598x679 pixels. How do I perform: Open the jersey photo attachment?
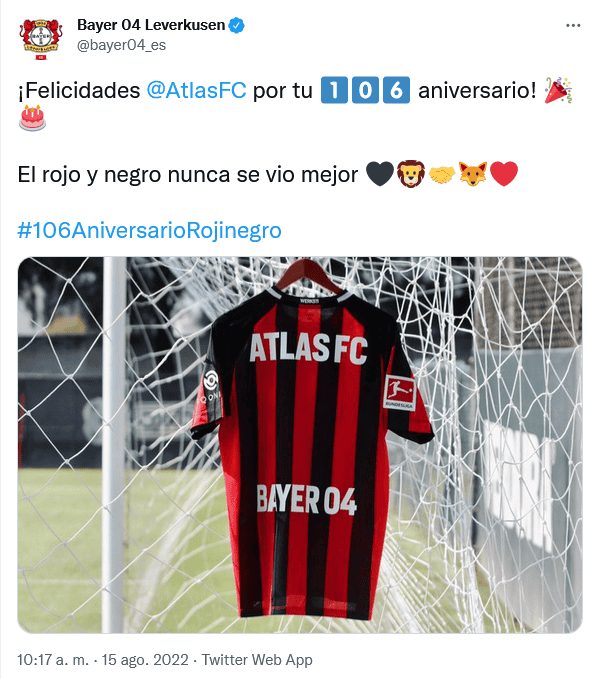pos(300,445)
